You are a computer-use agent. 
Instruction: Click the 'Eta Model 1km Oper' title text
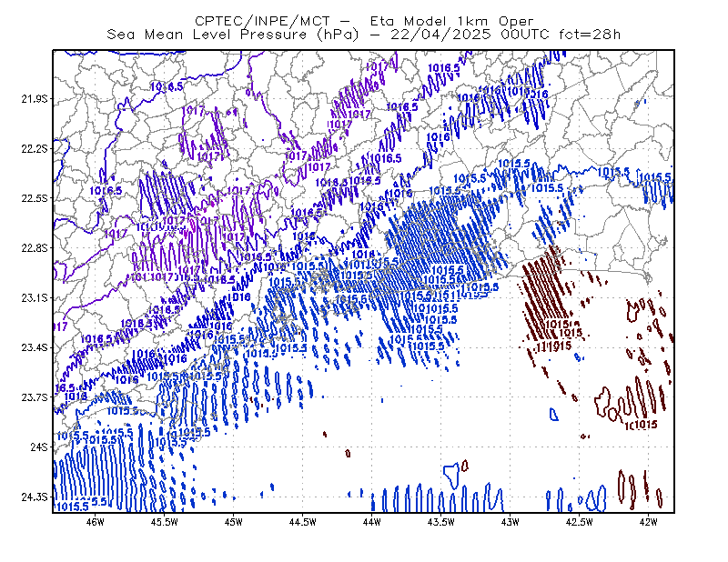coord(451,21)
